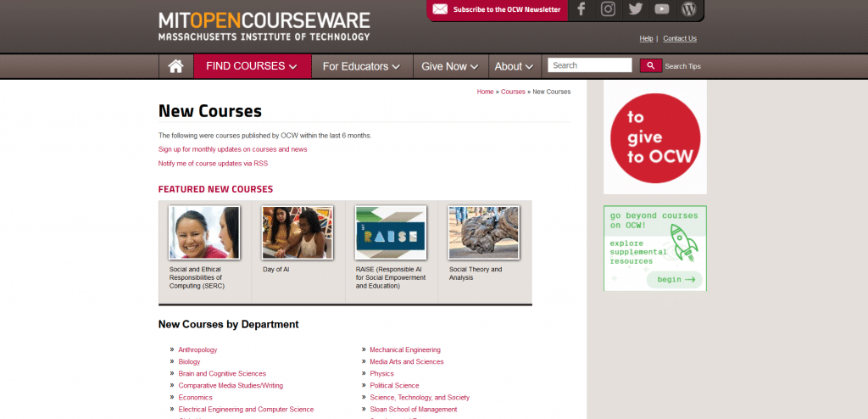Open the Facebook page icon
The width and height of the screenshot is (868, 419).
click(581, 8)
